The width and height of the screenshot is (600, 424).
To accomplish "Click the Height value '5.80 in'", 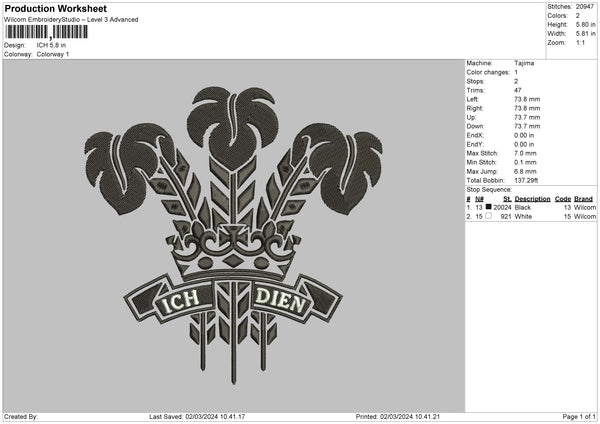I will point(585,24).
